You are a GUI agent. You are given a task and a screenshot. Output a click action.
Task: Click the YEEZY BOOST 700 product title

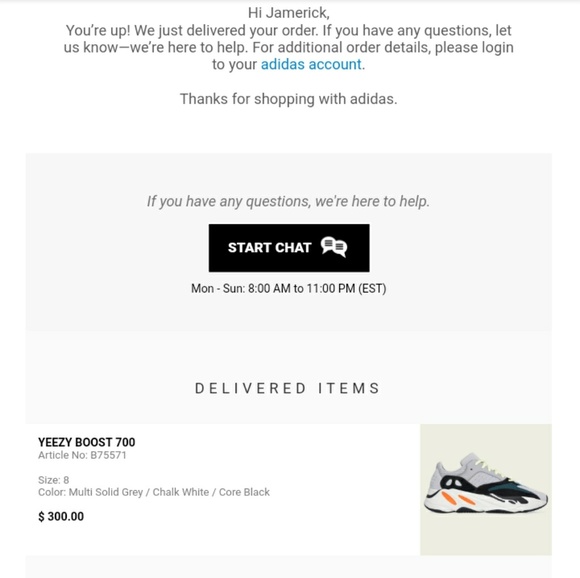point(87,442)
